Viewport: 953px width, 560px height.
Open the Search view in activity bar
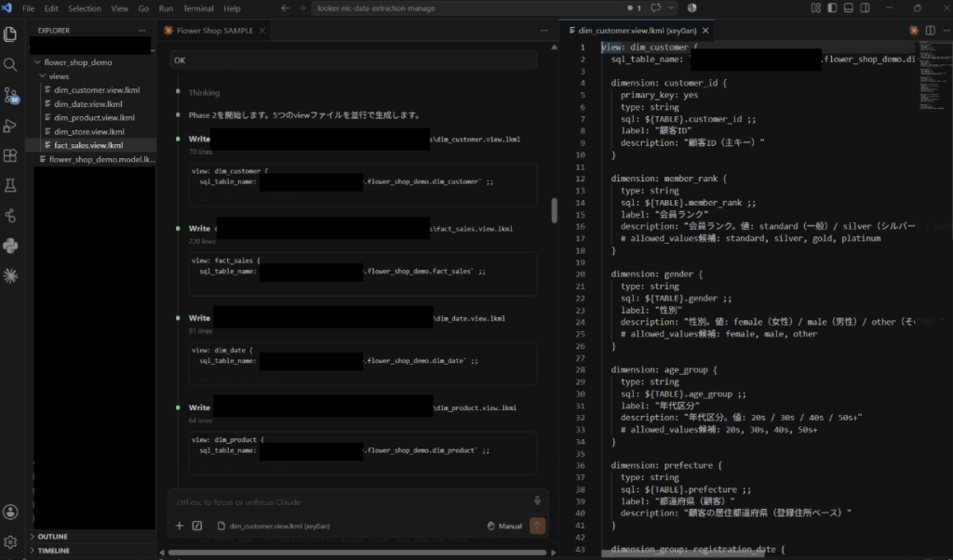[10, 64]
